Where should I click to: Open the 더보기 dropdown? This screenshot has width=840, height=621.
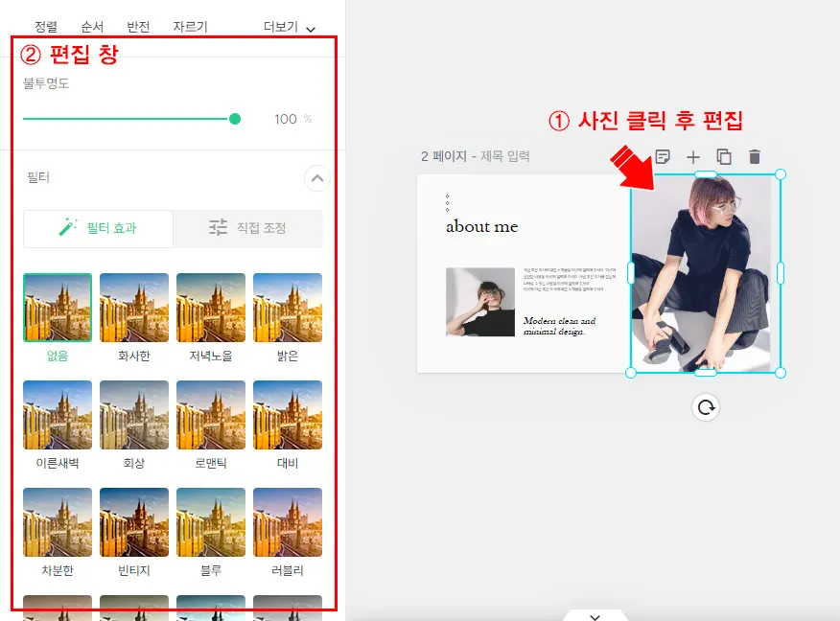(x=290, y=27)
